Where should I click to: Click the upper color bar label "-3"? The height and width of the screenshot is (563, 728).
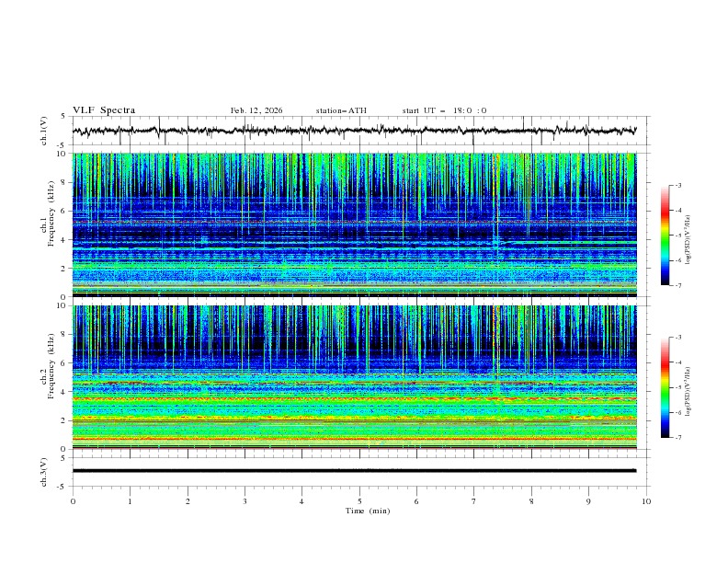(678, 185)
